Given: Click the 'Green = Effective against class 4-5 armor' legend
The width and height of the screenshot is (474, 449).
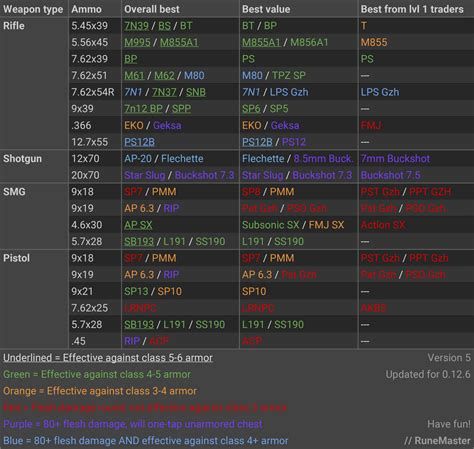Looking at the screenshot, I should [97, 374].
